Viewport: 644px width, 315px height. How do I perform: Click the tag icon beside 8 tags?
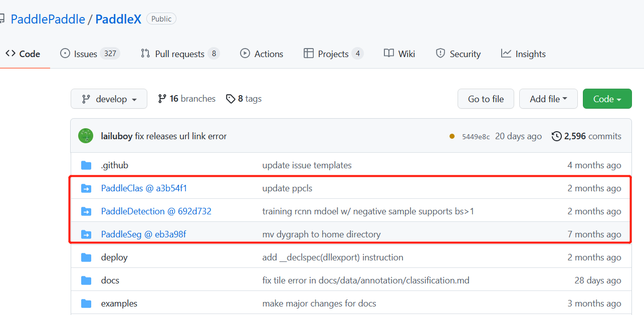pos(231,99)
